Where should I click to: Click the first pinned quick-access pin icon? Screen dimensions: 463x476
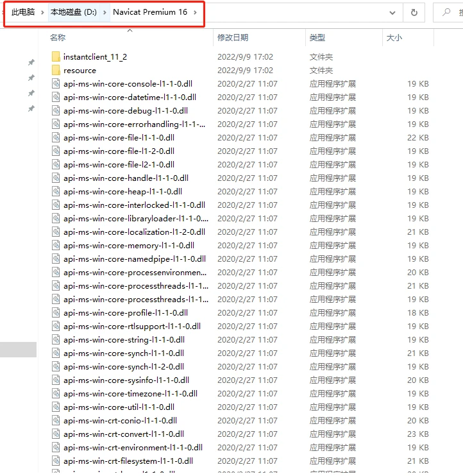pyautogui.click(x=31, y=62)
